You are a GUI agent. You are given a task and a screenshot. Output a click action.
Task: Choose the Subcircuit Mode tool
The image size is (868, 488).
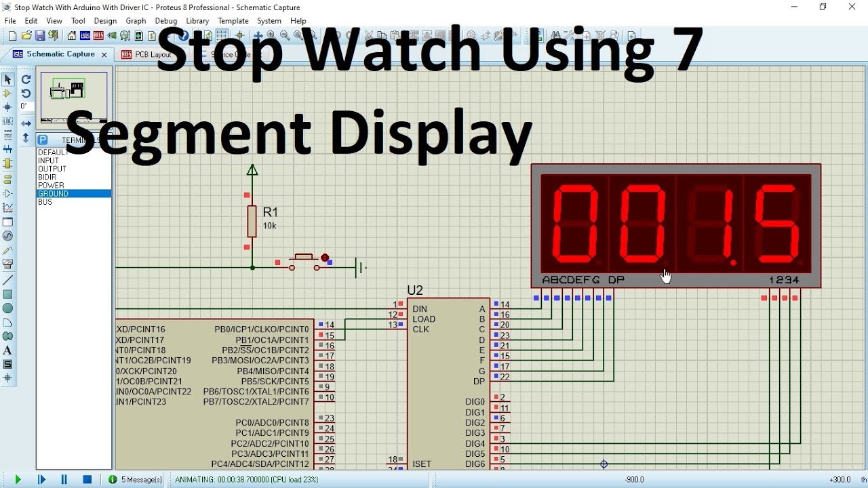tap(7, 163)
